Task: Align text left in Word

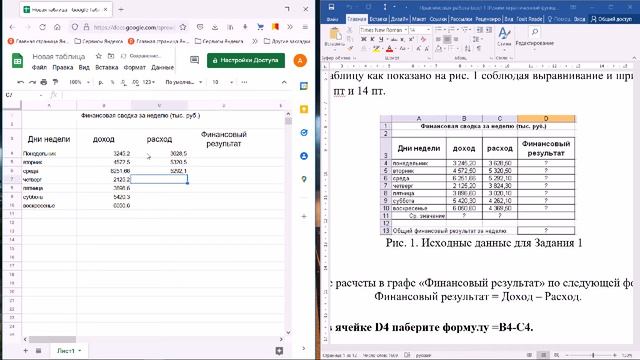Action: [x=438, y=39]
